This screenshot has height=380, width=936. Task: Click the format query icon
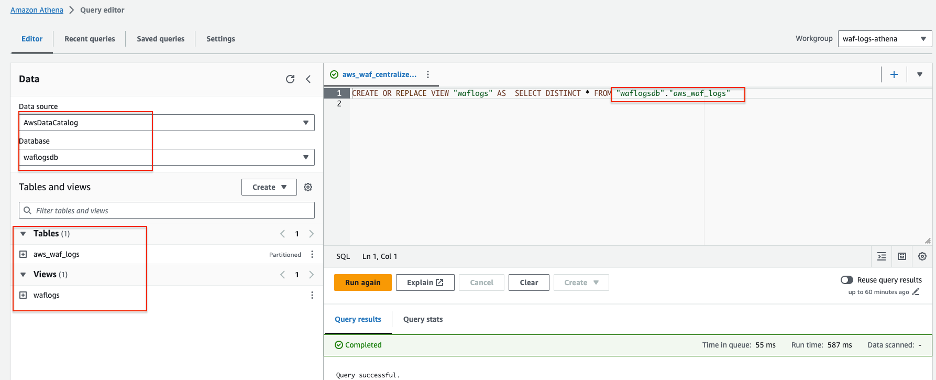coord(882,257)
